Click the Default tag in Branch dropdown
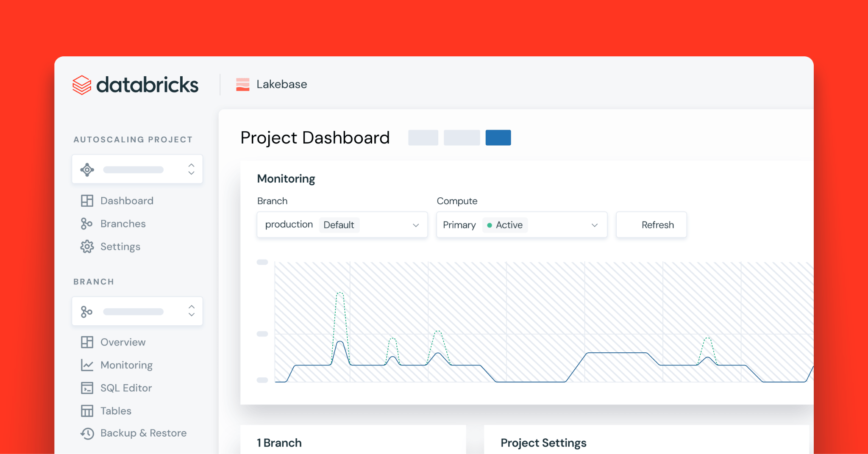Viewport: 868px width, 454px height. (x=339, y=225)
